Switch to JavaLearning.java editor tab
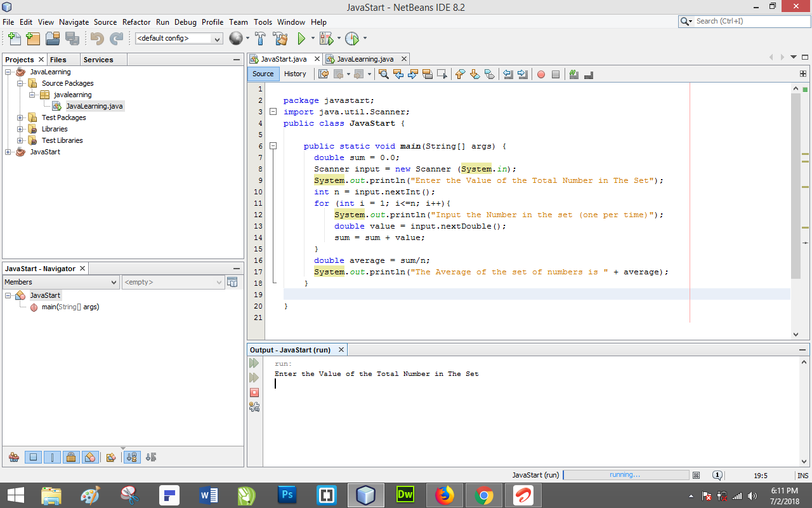The height and width of the screenshot is (508, 812). (365, 58)
